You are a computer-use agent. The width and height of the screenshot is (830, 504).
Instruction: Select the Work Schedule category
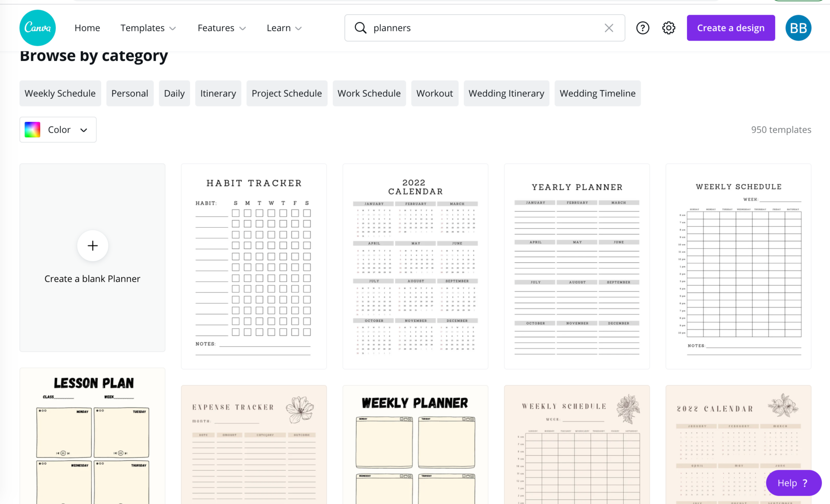click(x=369, y=93)
